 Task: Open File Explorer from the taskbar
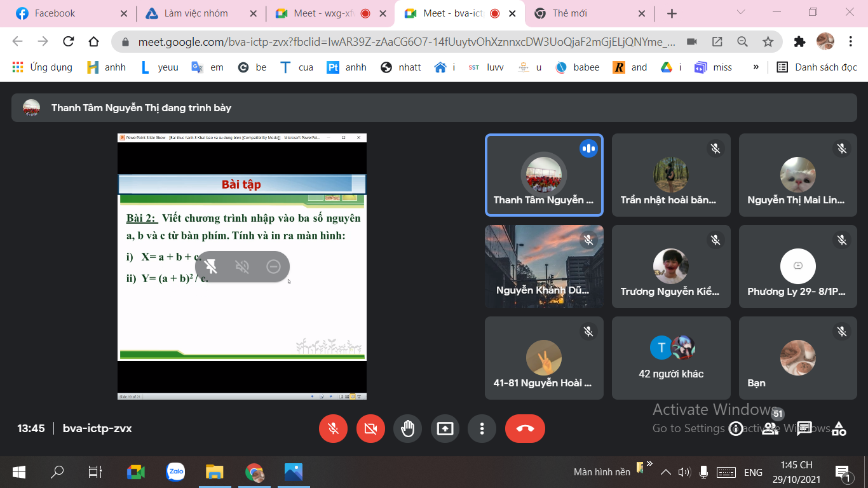pos(215,472)
